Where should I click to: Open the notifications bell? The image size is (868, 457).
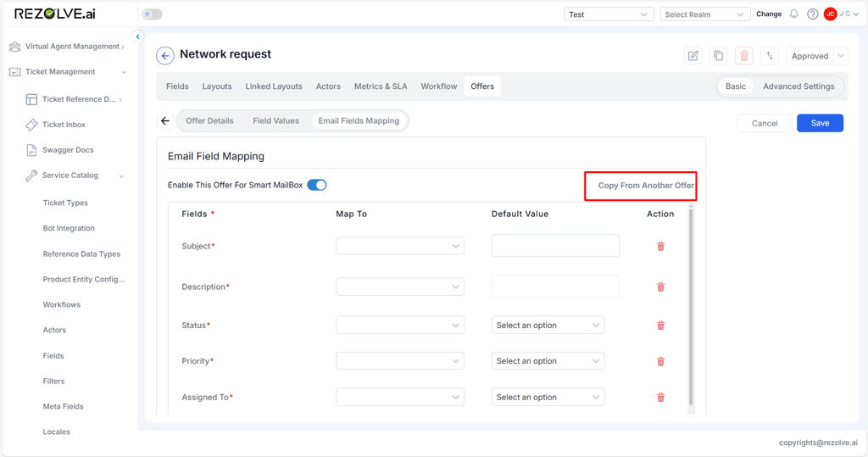pos(794,14)
